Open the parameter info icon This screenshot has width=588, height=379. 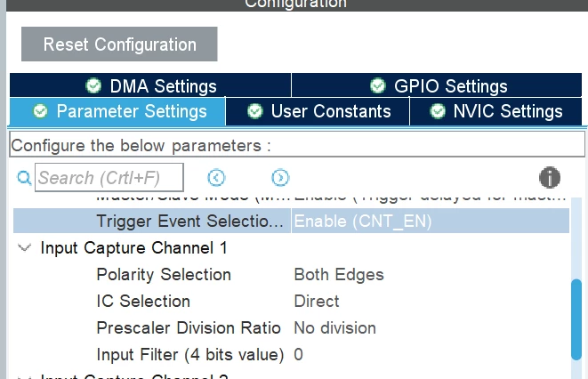pyautogui.click(x=550, y=177)
